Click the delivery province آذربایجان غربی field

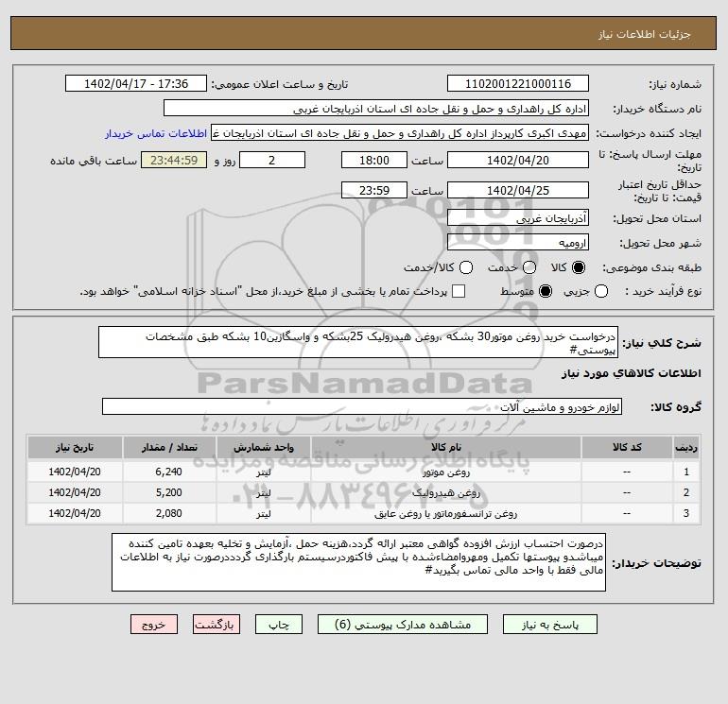point(518,218)
